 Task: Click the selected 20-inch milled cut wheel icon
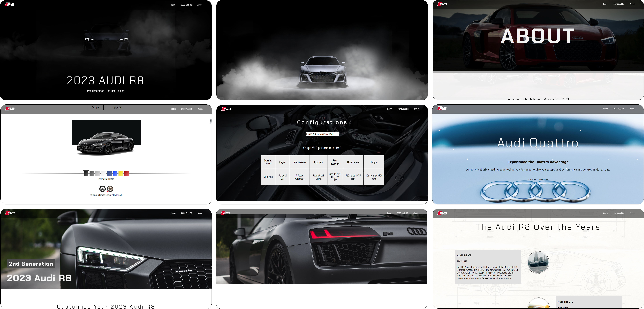coord(102,189)
